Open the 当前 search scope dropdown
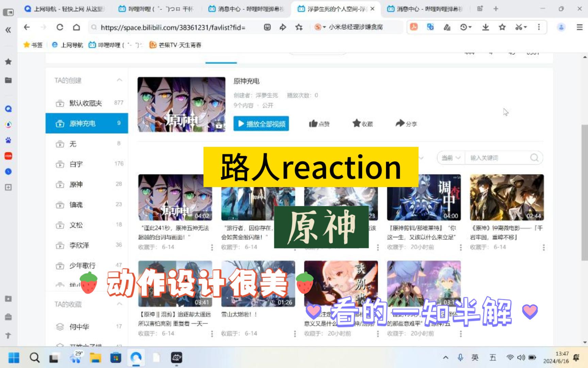Image resolution: width=588 pixels, height=368 pixels. click(x=451, y=158)
